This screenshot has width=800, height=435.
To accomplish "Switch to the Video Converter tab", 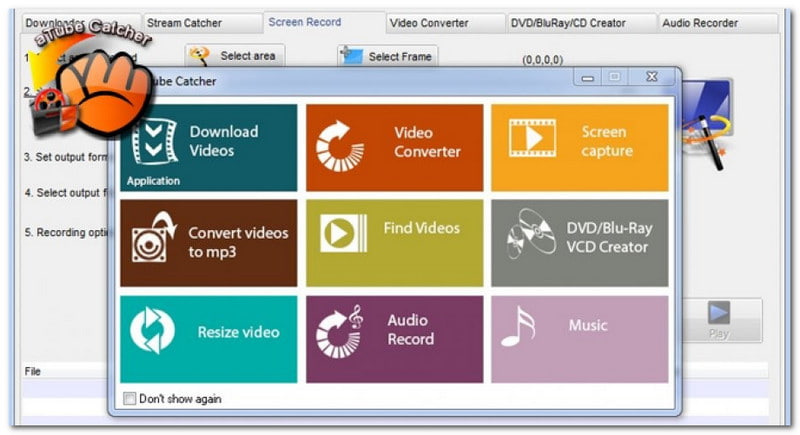I will [x=430, y=22].
